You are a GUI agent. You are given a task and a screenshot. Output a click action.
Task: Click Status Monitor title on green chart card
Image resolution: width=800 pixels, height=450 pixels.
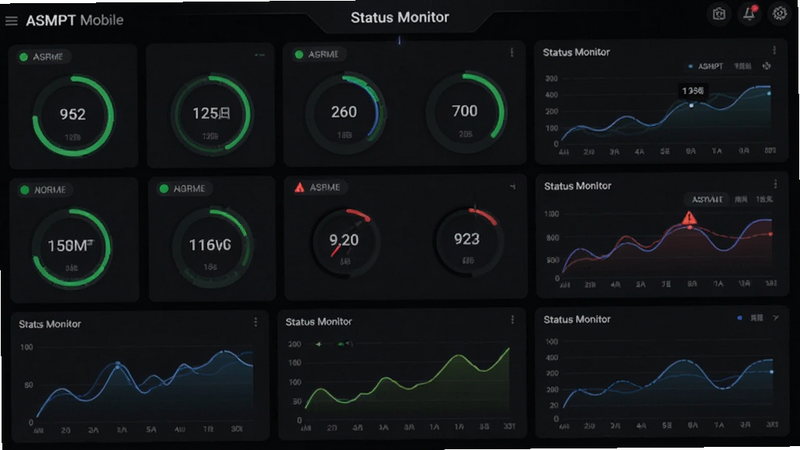(318, 321)
